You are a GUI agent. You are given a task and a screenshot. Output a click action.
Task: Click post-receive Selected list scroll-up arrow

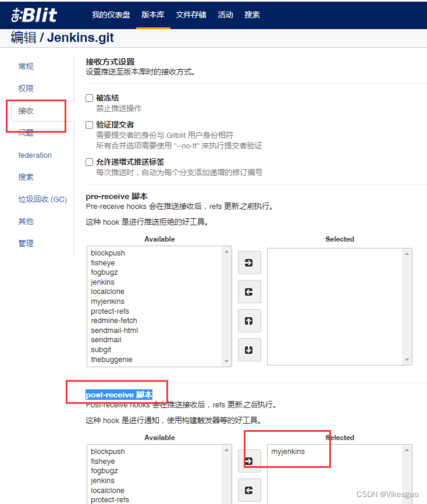click(x=407, y=450)
